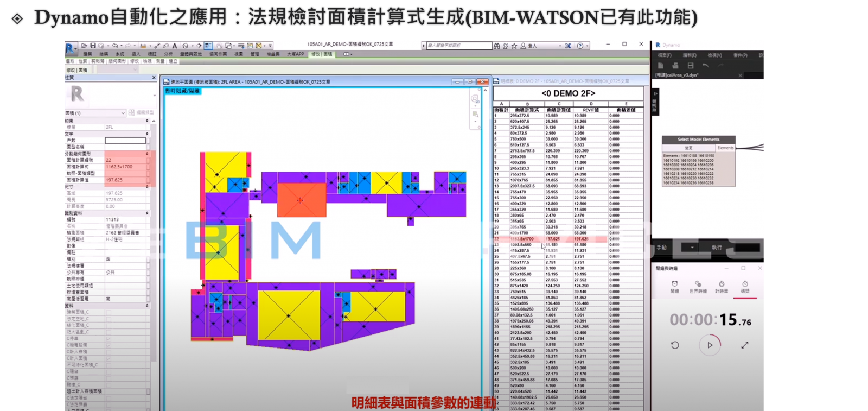
Task: Click the Redo icon in Dynamo toolbar
Action: pos(720,66)
